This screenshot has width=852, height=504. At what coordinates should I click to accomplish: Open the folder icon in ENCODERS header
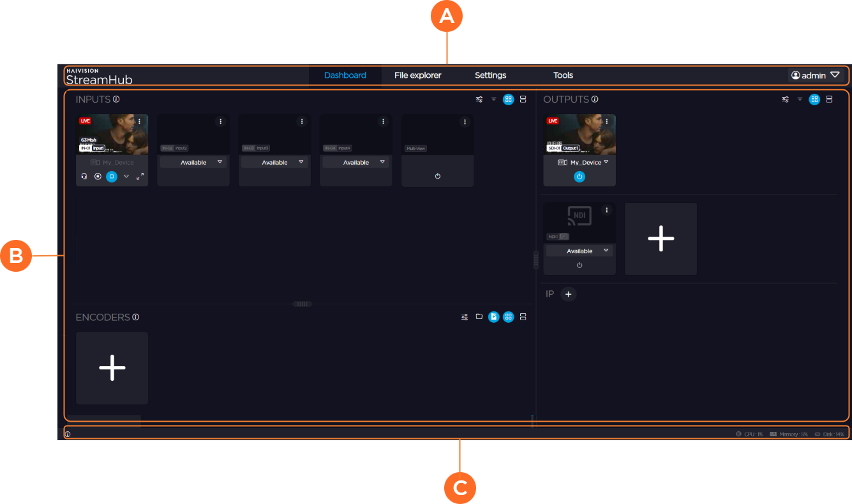[479, 317]
